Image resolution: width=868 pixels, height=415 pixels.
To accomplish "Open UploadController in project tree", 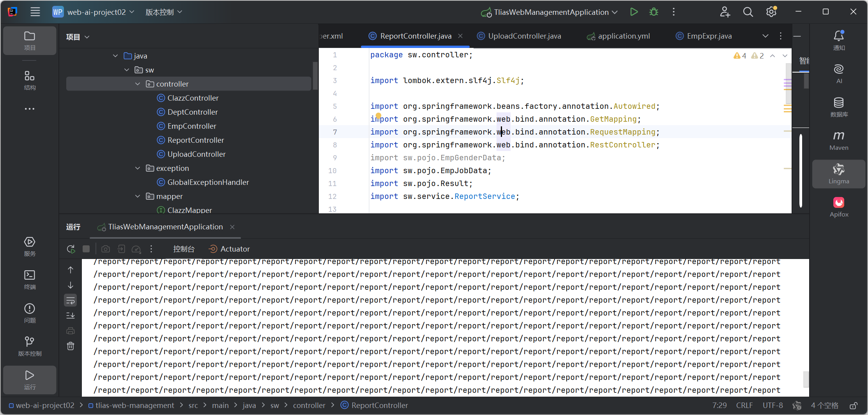I will 191,154.
